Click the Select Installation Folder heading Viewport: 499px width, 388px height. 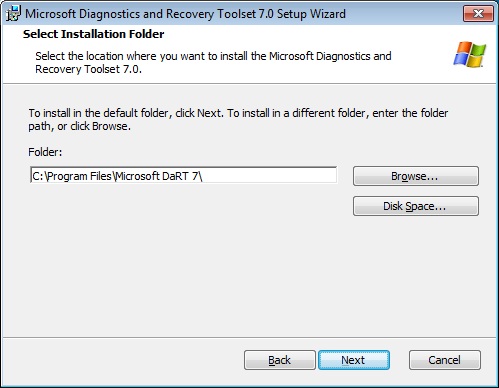coord(93,34)
